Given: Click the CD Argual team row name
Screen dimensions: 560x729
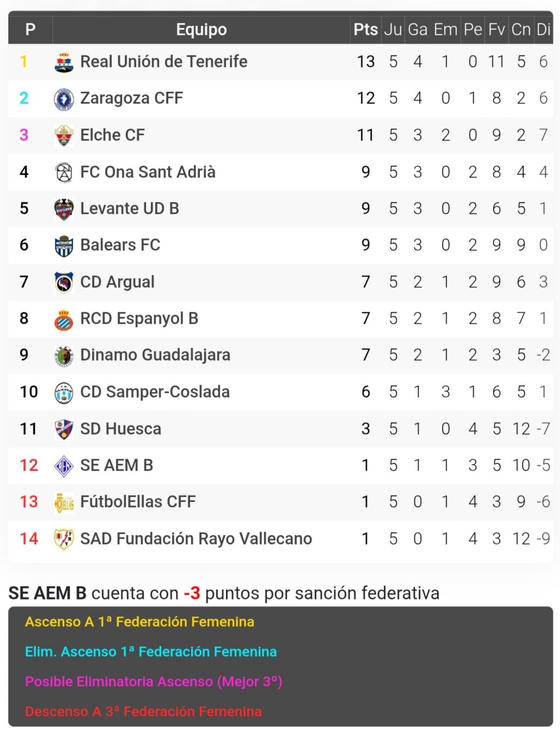Looking at the screenshot, I should (x=117, y=282).
